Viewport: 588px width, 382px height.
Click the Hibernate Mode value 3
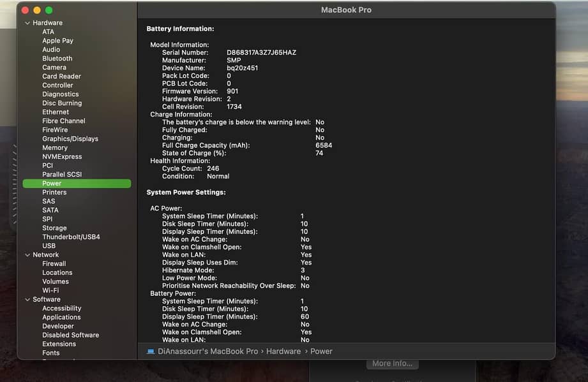303,270
